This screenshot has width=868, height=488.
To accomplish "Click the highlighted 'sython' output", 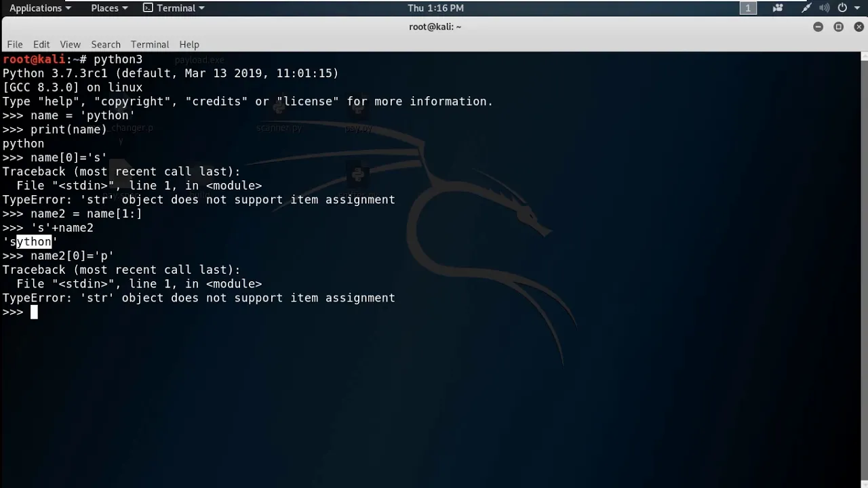I will [x=31, y=241].
